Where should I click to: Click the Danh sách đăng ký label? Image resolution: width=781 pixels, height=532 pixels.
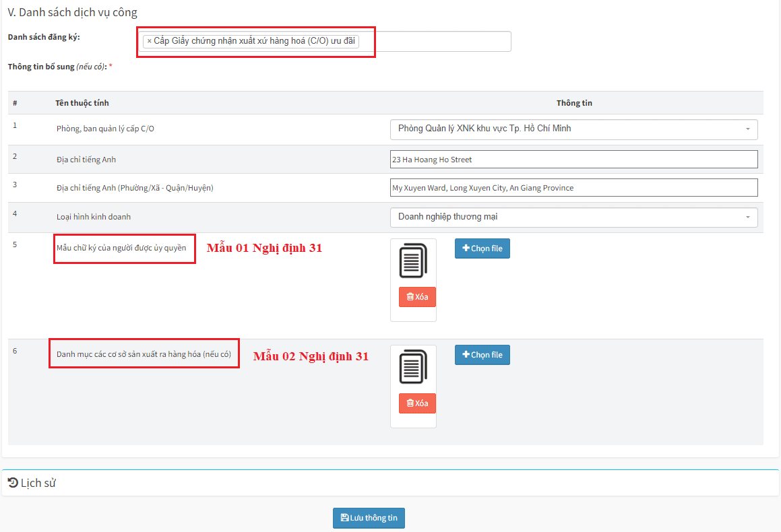tap(44, 37)
